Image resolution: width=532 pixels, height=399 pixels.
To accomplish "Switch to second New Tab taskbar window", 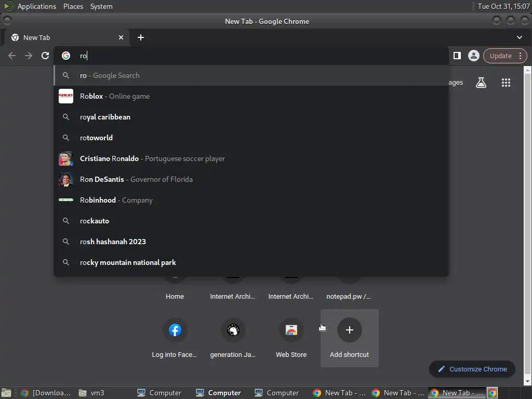I will point(398,393).
